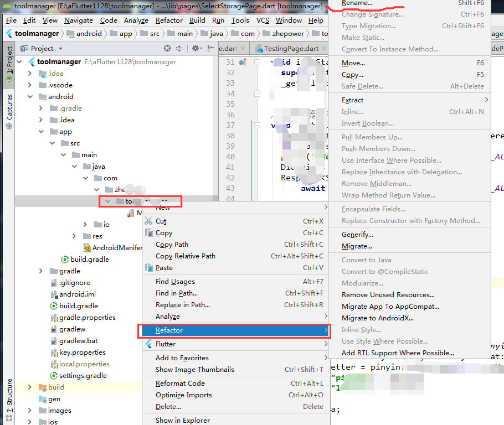The width and height of the screenshot is (504, 425).
Task: Expand the .idea root folder
Action: [30, 73]
